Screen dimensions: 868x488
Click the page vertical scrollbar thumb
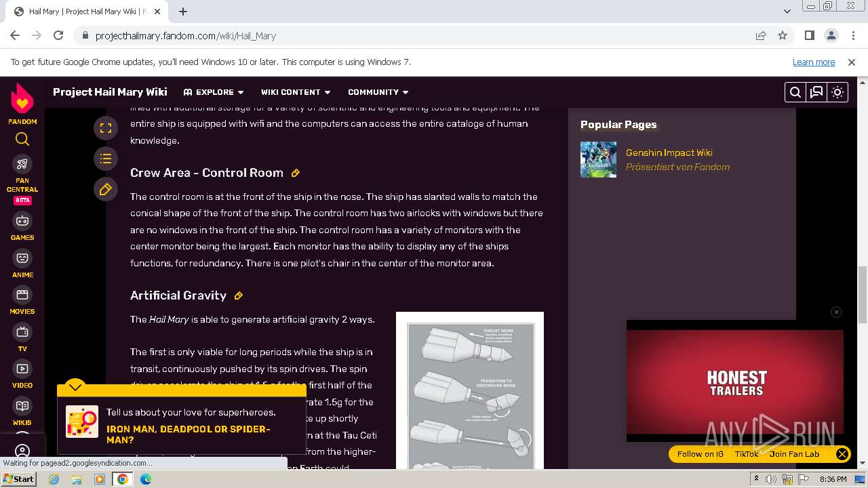tap(863, 293)
